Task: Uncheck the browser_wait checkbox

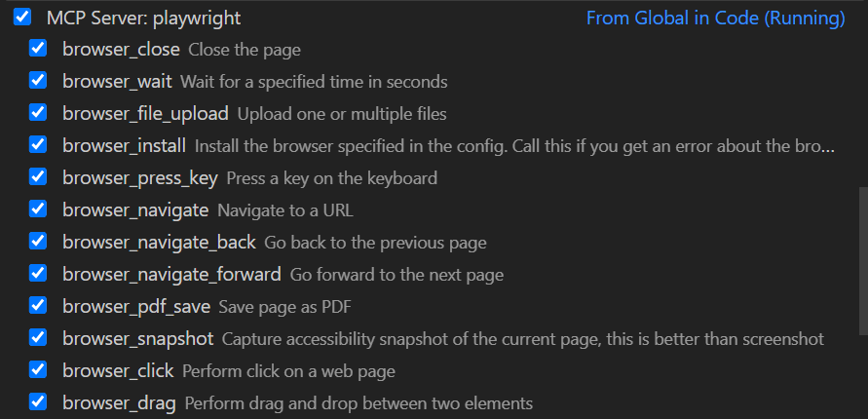Action: tap(38, 81)
